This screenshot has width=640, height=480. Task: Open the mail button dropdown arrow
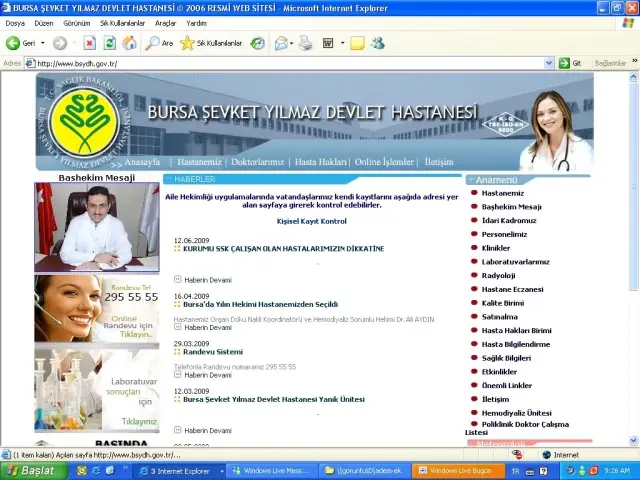pyautogui.click(x=291, y=43)
